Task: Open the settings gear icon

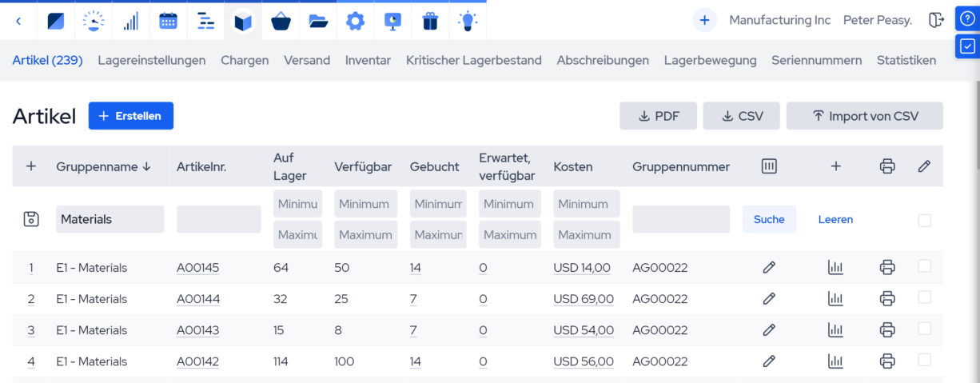Action: pos(355,22)
